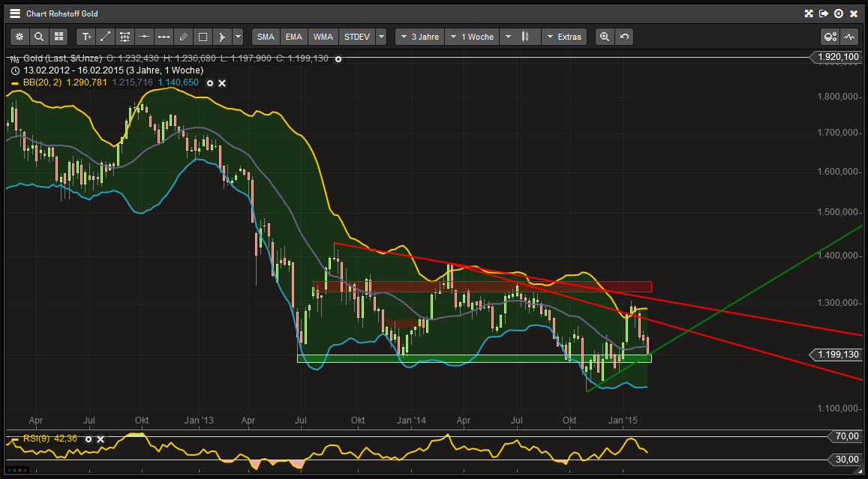Select the settings gear icon

[x=19, y=36]
